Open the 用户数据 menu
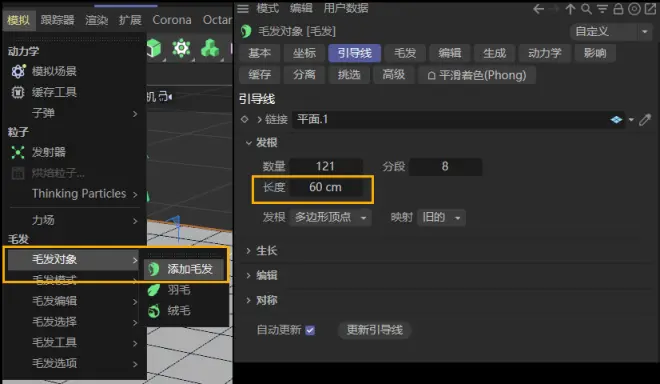Viewport: 660px width, 384px height. [346, 8]
